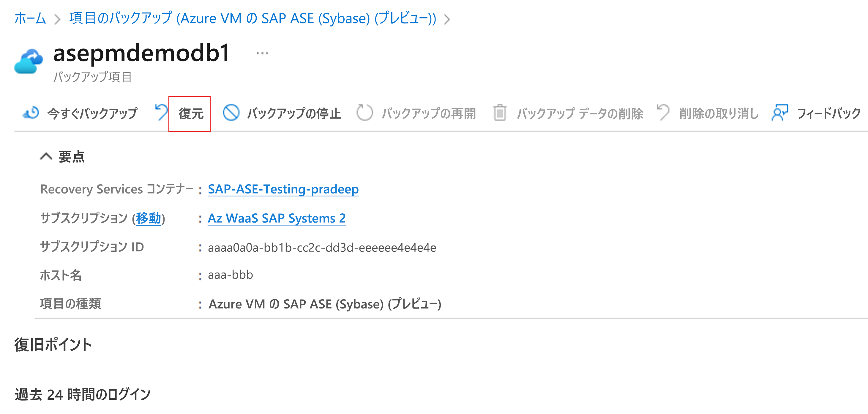The width and height of the screenshot is (868, 414).
Task: Click the asepmdemodb1 cloud backup icon
Action: coord(29,61)
